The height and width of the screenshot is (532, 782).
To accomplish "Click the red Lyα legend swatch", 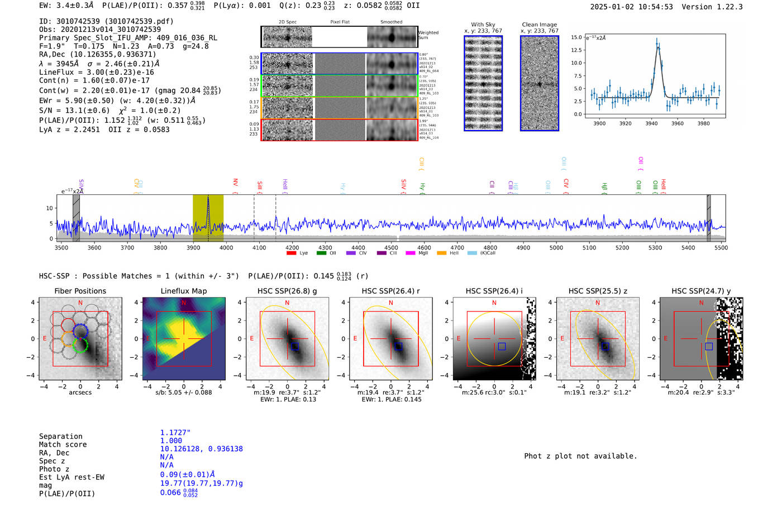I will click(x=291, y=253).
